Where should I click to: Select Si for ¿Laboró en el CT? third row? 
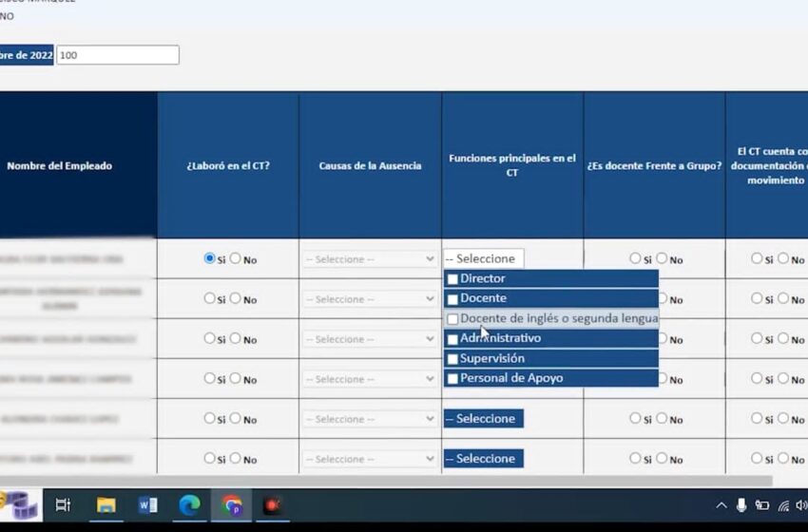[x=209, y=338]
